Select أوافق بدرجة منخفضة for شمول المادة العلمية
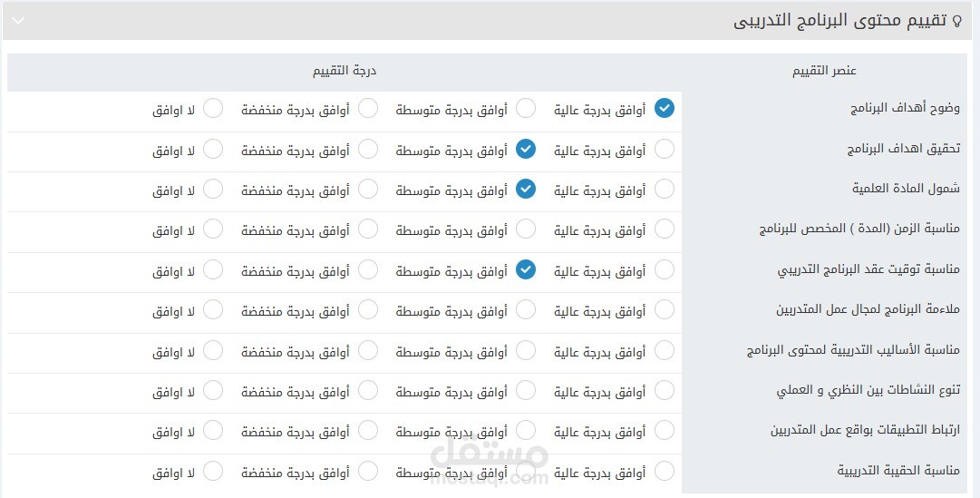Screen dimensions: 980x498 point(368,189)
